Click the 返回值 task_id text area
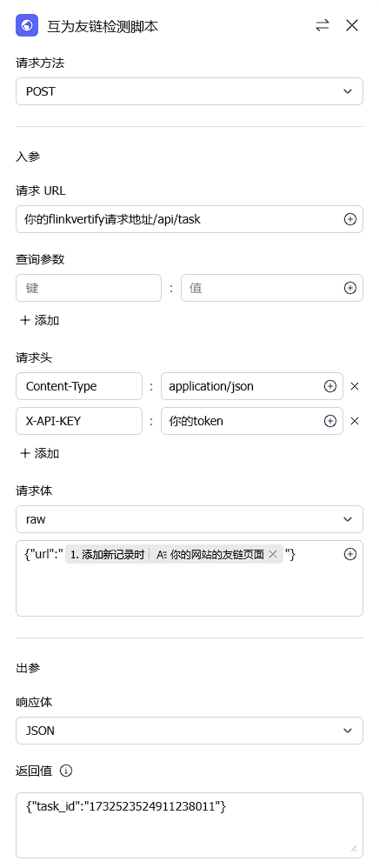This screenshot has height=868, width=379. click(x=189, y=825)
